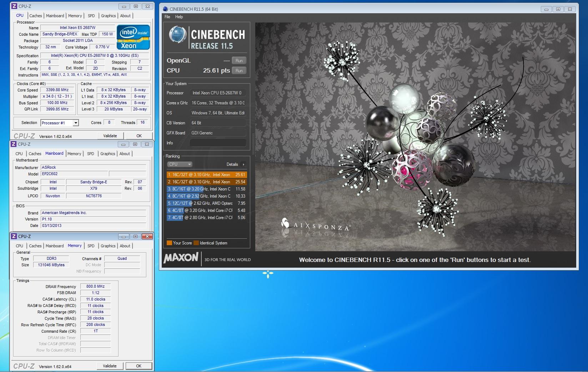The image size is (588, 372).
Task: Open SPD tab in middle CPU-Z window
Action: click(91, 154)
